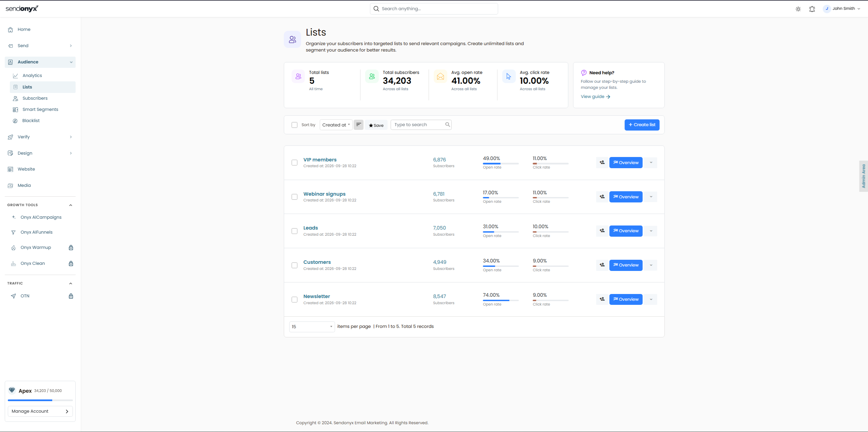
Task: Click the Onyx Warmup flame icon
Action: 14,248
